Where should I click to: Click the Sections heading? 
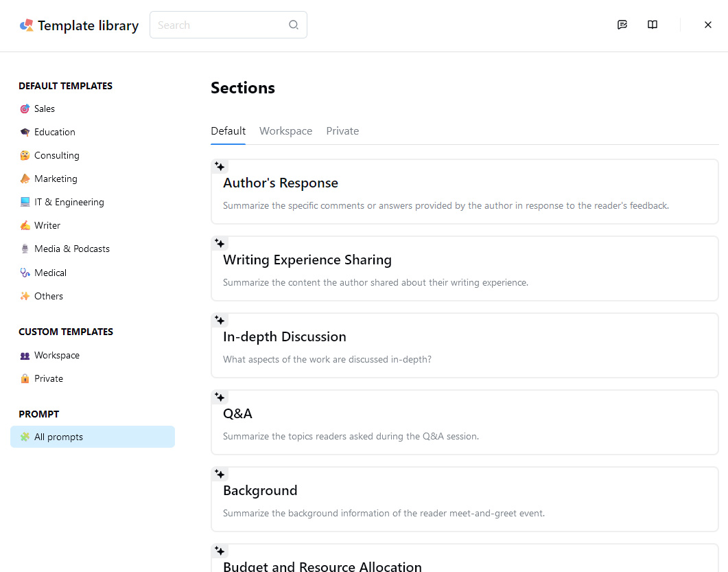(243, 88)
